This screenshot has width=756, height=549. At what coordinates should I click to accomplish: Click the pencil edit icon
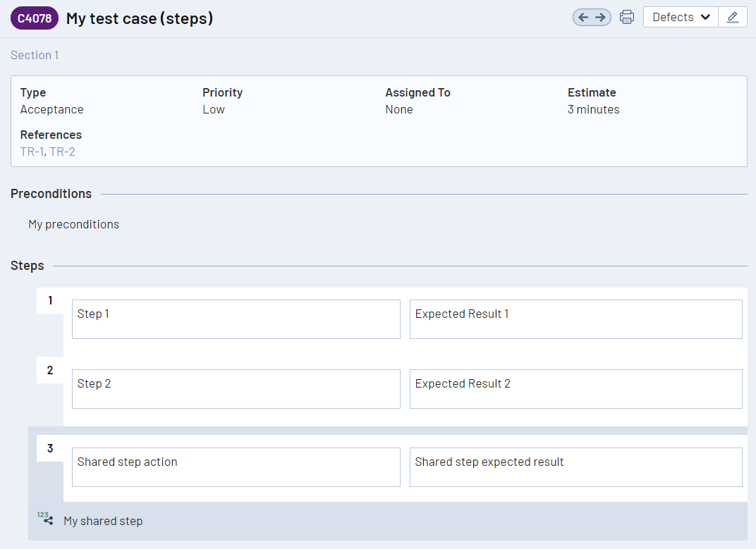732,18
